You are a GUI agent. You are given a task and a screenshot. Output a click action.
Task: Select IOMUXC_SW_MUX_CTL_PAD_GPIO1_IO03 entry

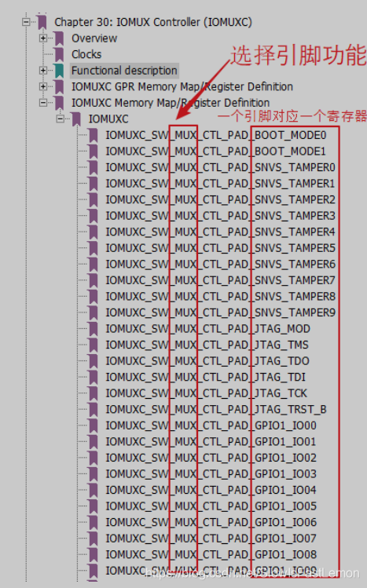(x=211, y=474)
